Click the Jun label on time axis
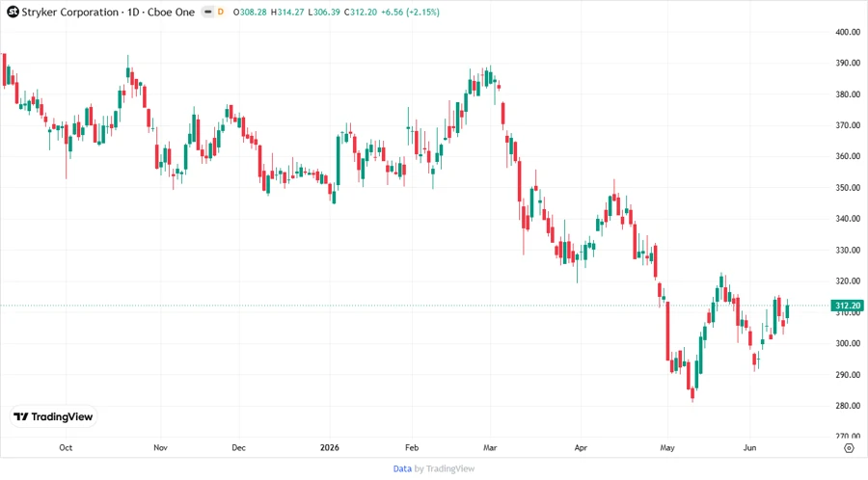 (x=749, y=447)
